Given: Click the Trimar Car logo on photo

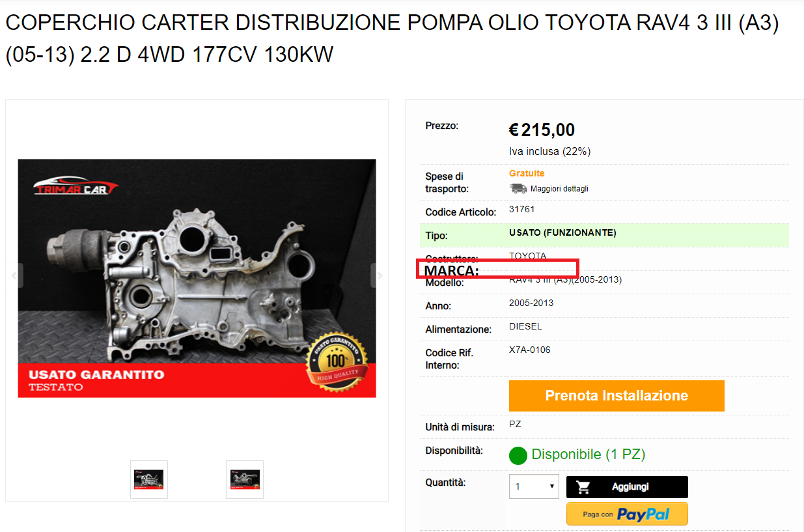Looking at the screenshot, I should [x=76, y=186].
